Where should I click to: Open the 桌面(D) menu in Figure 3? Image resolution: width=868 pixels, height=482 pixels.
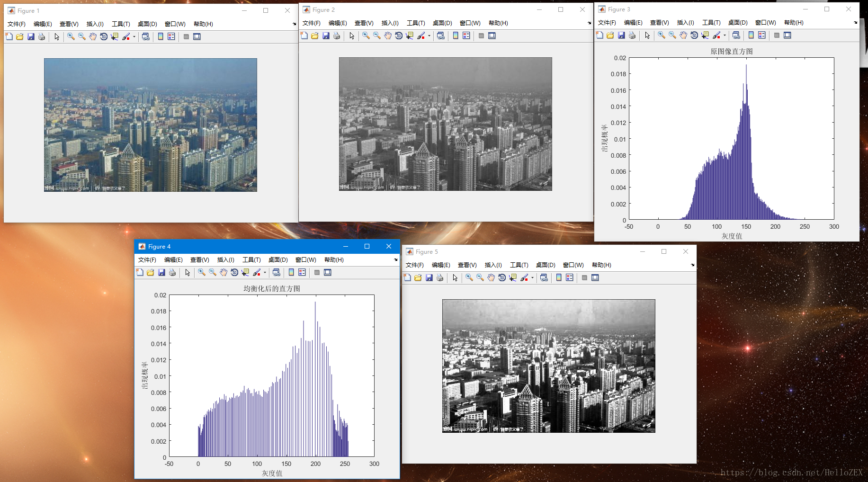pos(738,23)
